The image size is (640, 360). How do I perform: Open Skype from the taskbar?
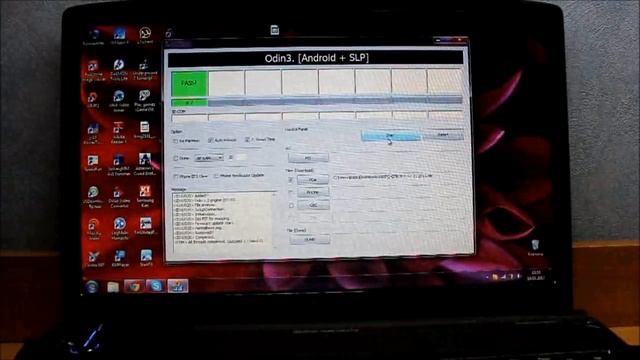click(x=156, y=286)
